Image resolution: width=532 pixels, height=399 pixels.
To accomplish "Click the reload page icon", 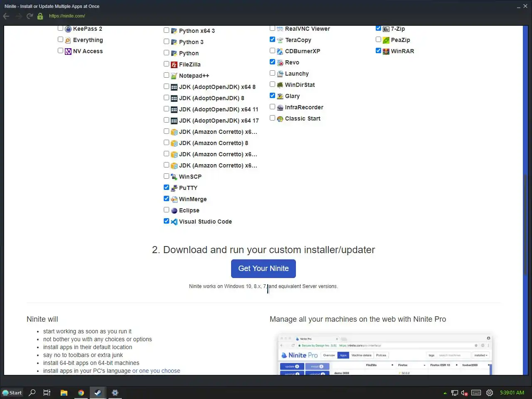I will [30, 16].
